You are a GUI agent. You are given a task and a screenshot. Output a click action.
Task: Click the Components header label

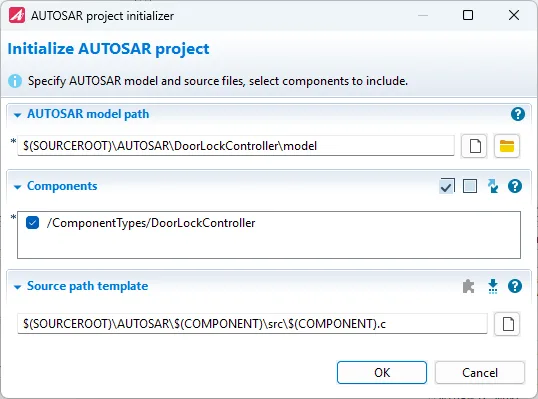[62, 186]
